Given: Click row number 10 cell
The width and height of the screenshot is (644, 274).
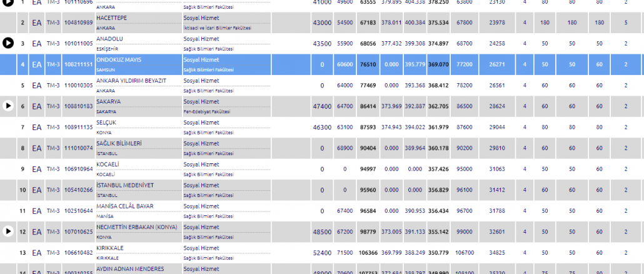Looking at the screenshot, I should tap(22, 190).
